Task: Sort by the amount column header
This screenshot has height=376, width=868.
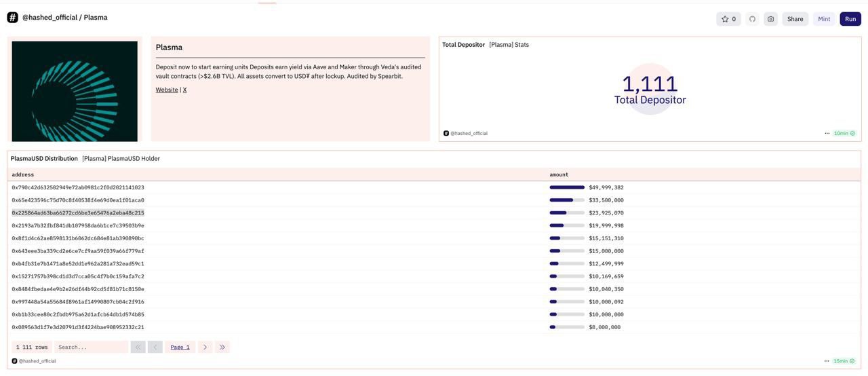Action: coord(559,174)
